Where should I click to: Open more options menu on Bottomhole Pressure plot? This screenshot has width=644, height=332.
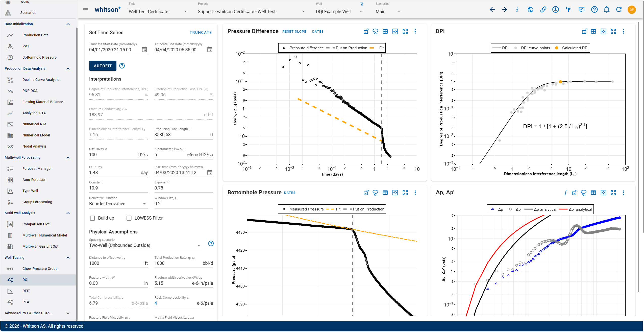[415, 193]
